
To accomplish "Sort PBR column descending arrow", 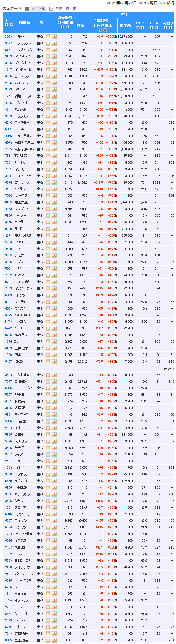I will click(156, 28).
